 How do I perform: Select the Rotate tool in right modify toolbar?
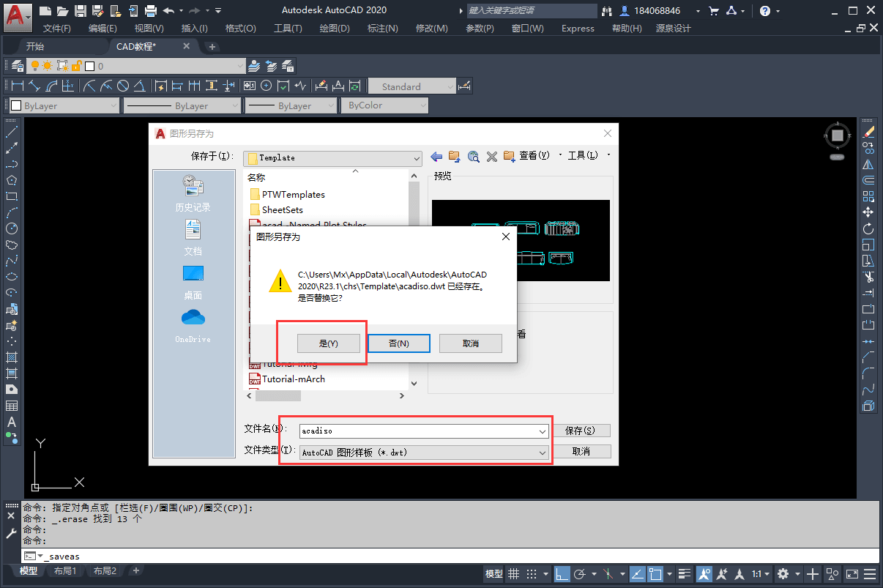(x=868, y=228)
